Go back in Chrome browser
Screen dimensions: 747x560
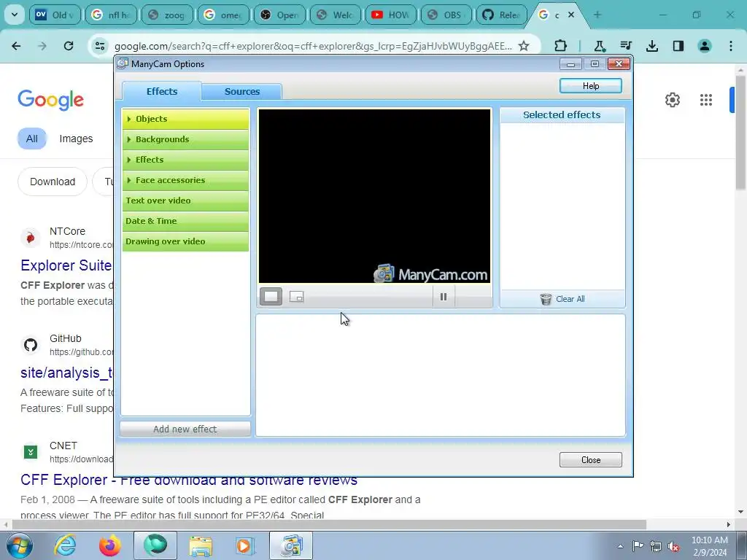point(16,46)
